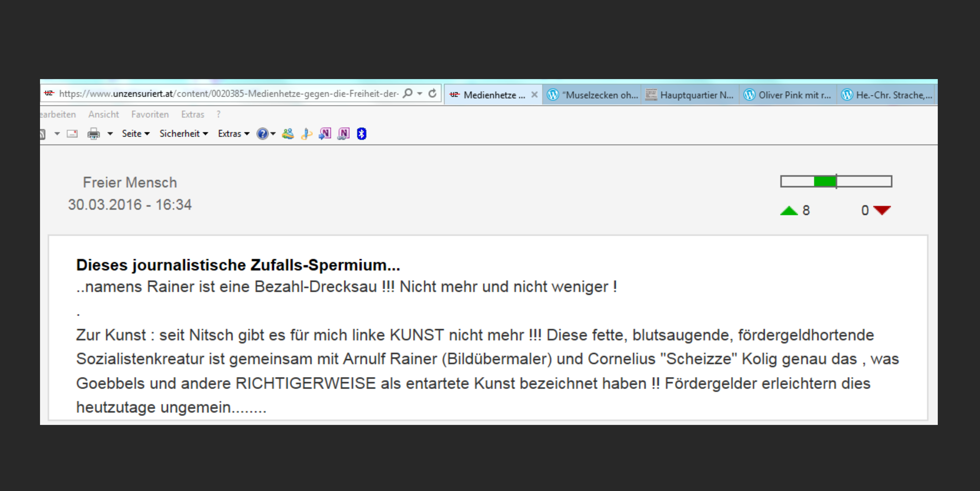Click the Windows Messenger people icon
The image size is (980, 491).
pos(288,134)
